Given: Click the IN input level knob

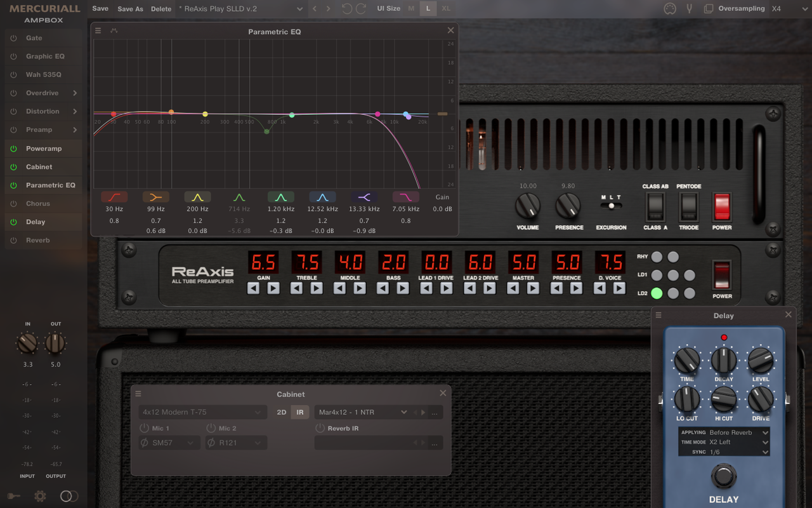Looking at the screenshot, I should point(27,344).
